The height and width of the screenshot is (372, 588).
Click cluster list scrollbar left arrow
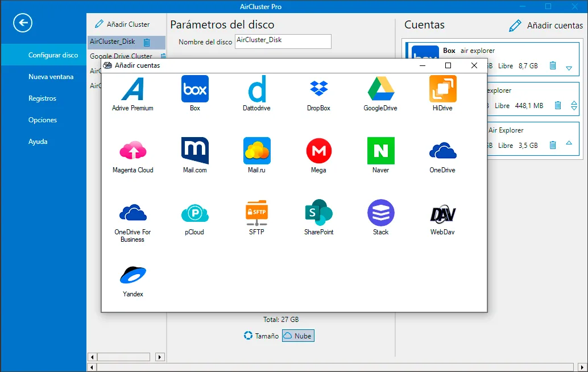pos(92,357)
